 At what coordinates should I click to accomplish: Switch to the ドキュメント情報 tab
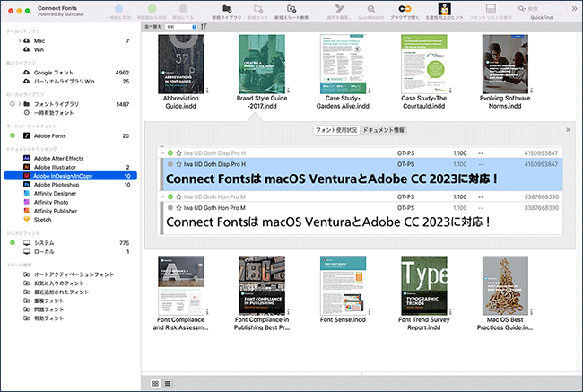pos(383,130)
